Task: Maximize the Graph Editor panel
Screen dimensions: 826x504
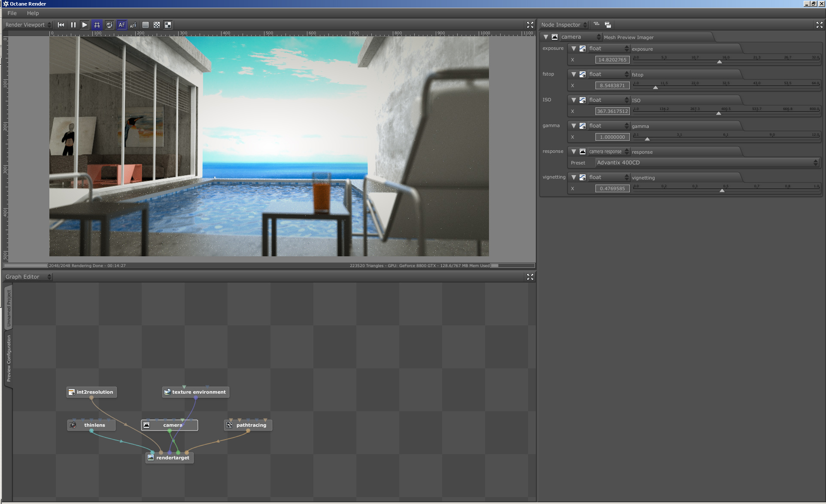Action: tap(530, 277)
